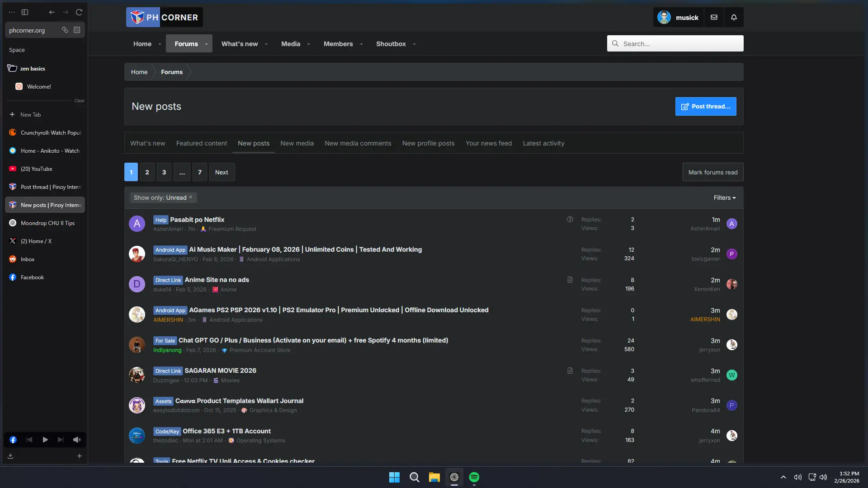Go to page 7 of new posts
868x488 pixels.
(x=200, y=172)
